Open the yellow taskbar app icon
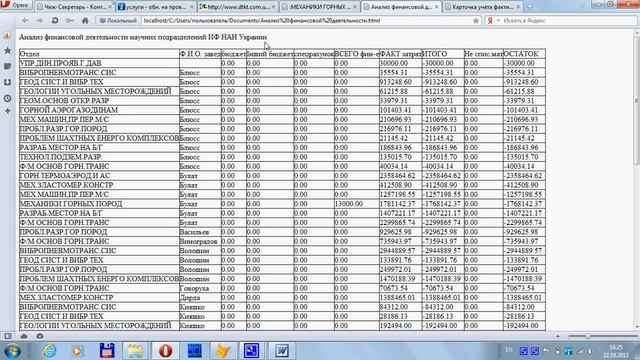The height and width of the screenshot is (360, 640). [x=223, y=351]
